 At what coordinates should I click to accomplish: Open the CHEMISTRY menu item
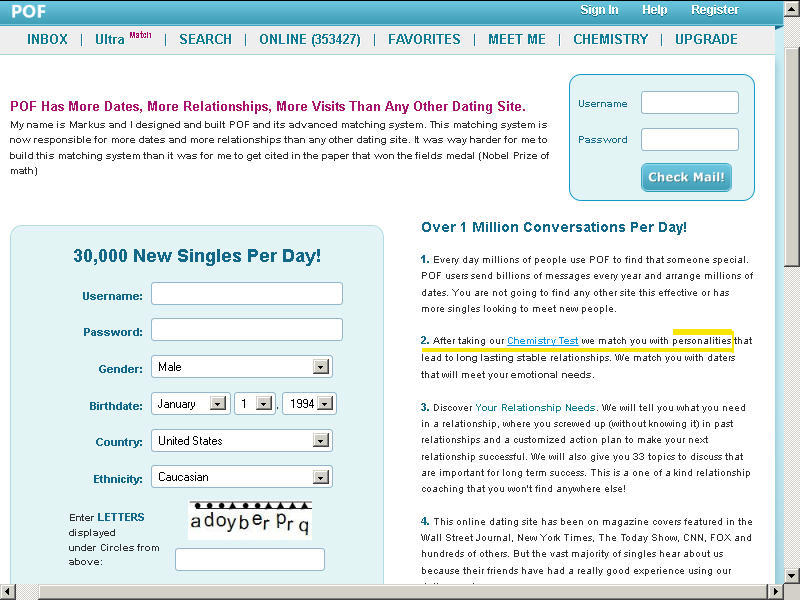click(610, 39)
